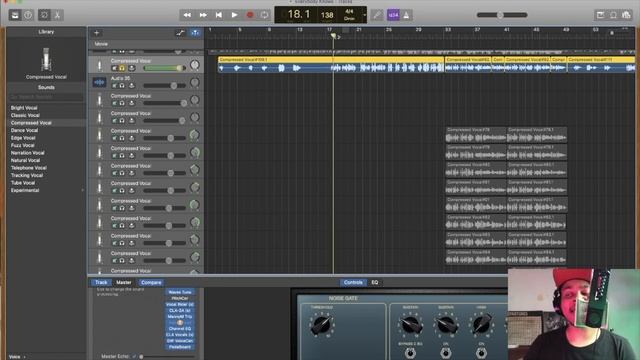Select Narration Vocal preset
Viewport: 640px width, 360px height.
(x=27, y=153)
